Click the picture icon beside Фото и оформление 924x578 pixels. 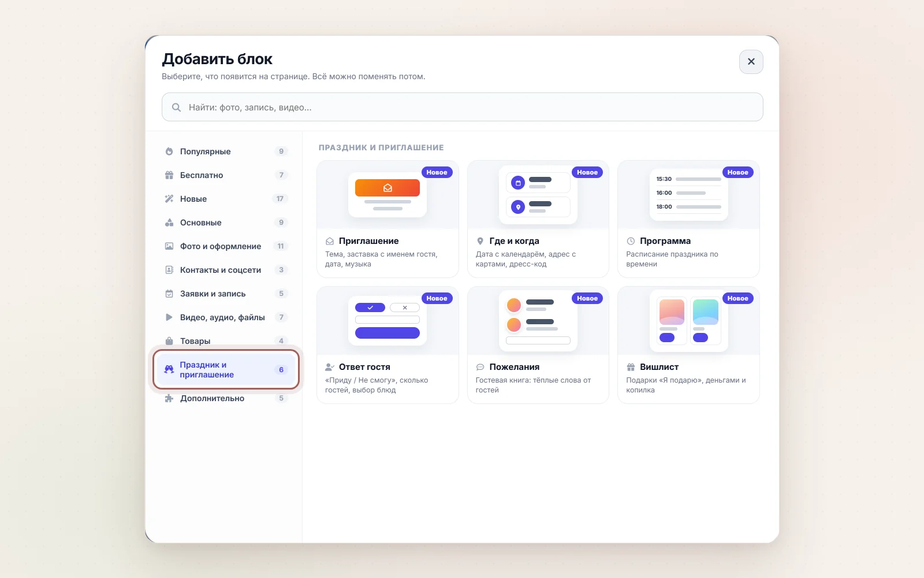(x=169, y=246)
